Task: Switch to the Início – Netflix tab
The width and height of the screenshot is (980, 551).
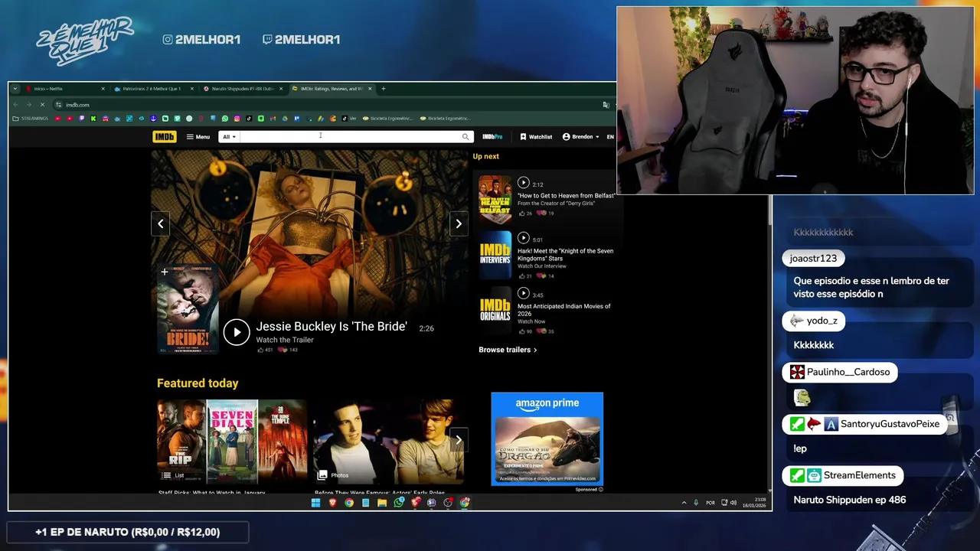Action: pos(65,89)
